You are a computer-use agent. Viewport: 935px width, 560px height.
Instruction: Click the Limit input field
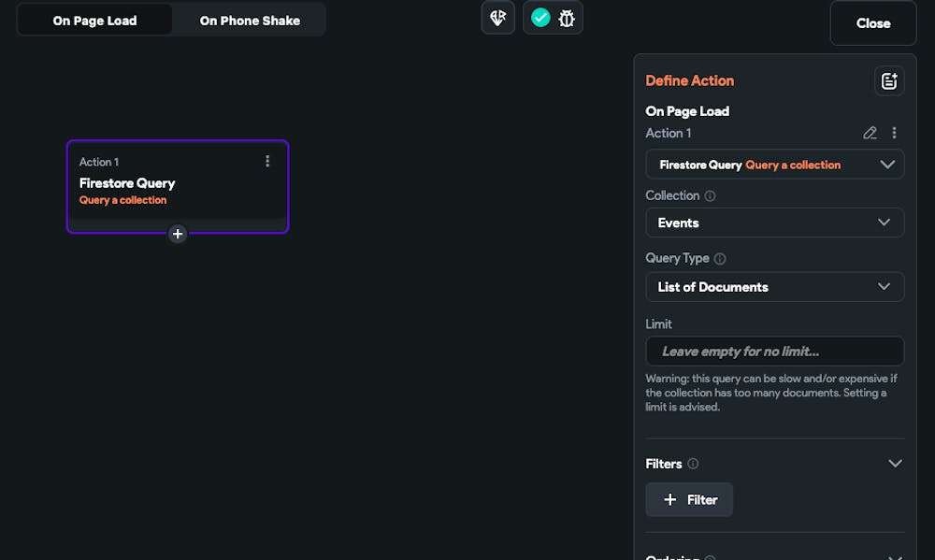774,352
